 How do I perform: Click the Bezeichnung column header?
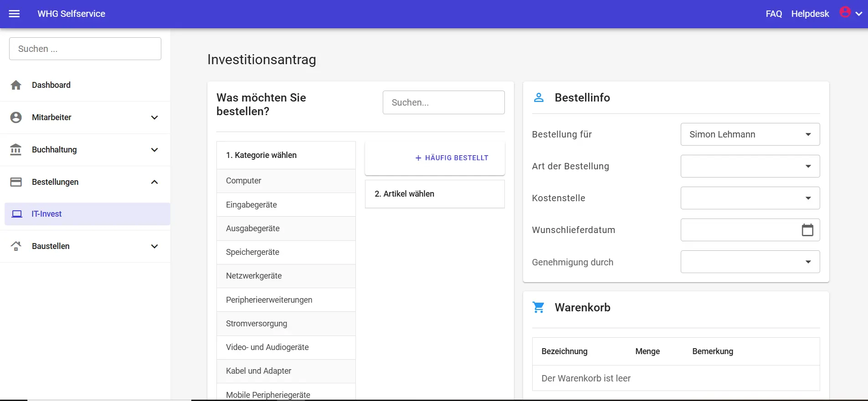point(564,351)
